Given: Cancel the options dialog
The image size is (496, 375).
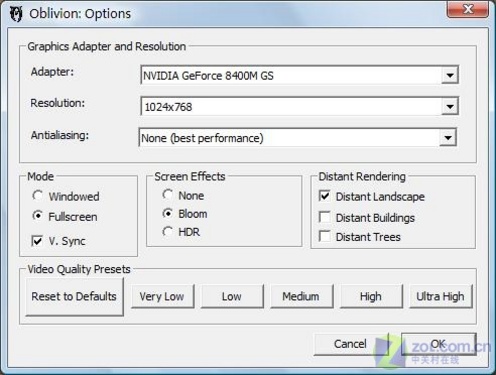Looking at the screenshot, I should (351, 344).
